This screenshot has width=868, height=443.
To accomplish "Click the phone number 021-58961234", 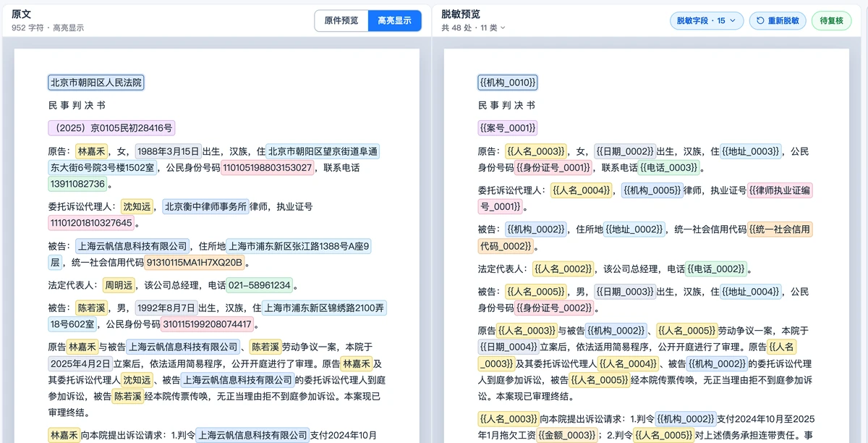I will pyautogui.click(x=260, y=285).
